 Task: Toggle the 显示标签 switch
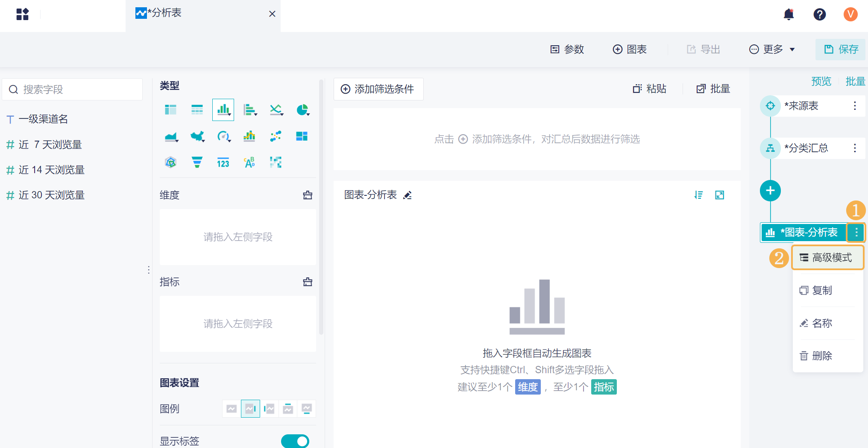point(295,441)
